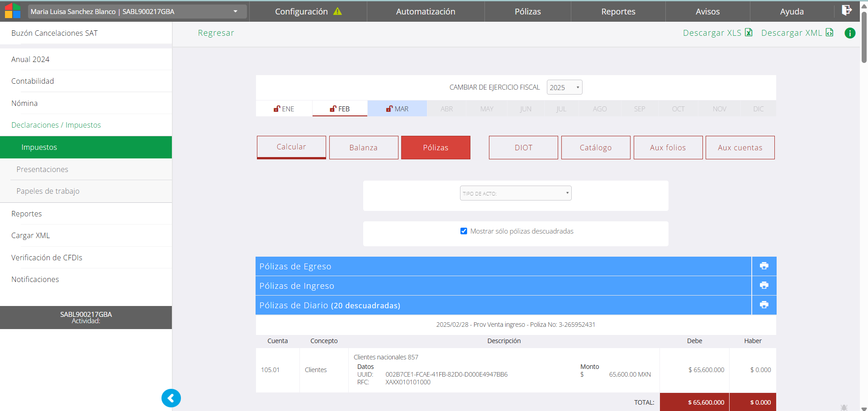The height and width of the screenshot is (411, 868).
Task: Open the company selector Maria Luisa Sanchez Blanco
Action: pos(137,11)
